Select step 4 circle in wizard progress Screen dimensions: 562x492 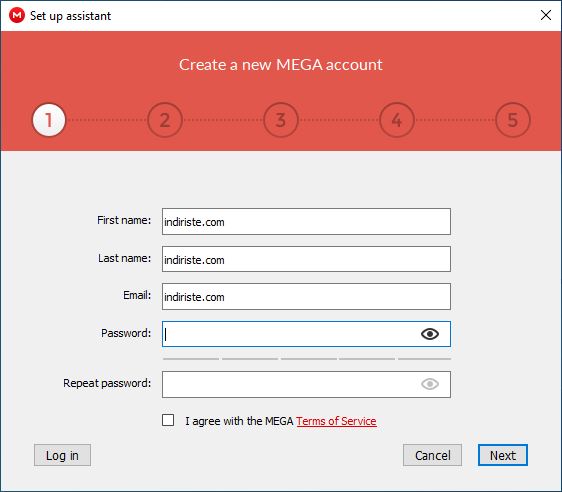click(397, 120)
